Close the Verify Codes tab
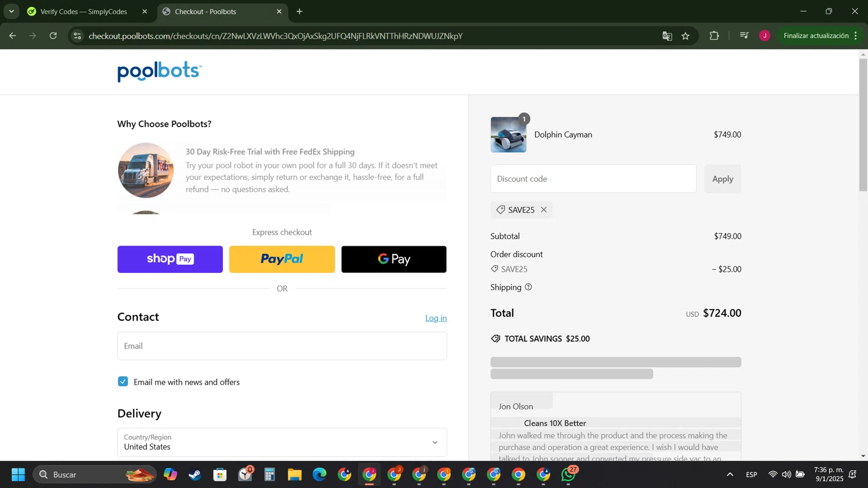Image resolution: width=868 pixels, height=488 pixels. [x=145, y=12]
